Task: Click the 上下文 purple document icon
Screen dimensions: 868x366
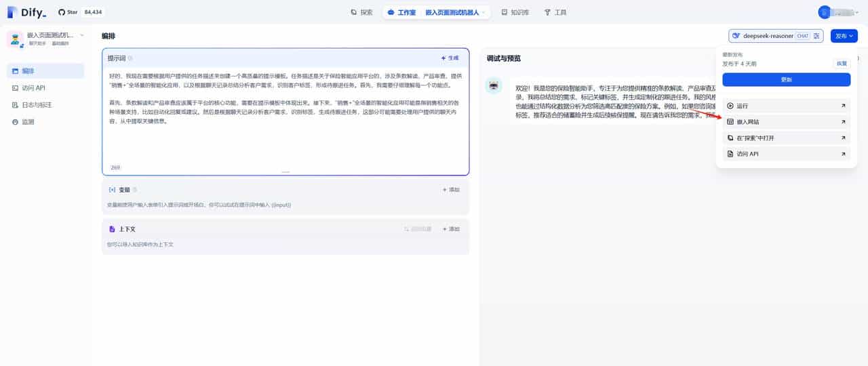Action: tap(112, 229)
